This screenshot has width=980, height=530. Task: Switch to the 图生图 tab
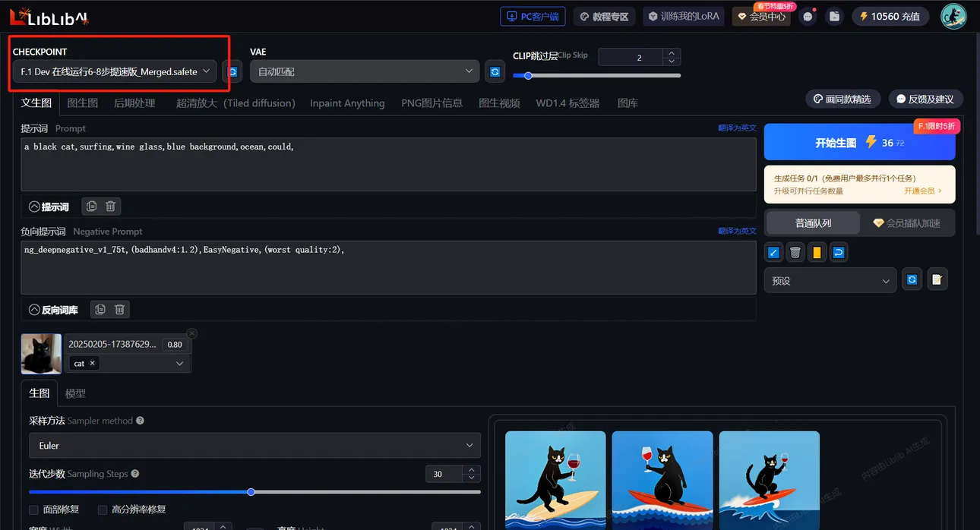coord(83,103)
